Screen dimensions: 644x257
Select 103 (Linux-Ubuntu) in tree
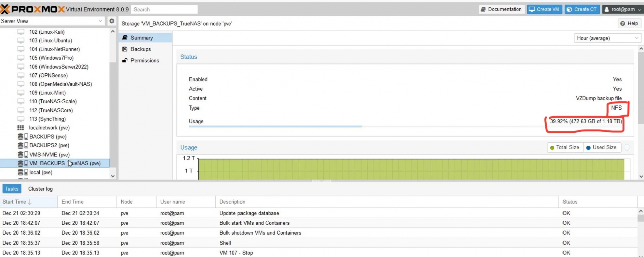[x=50, y=41]
